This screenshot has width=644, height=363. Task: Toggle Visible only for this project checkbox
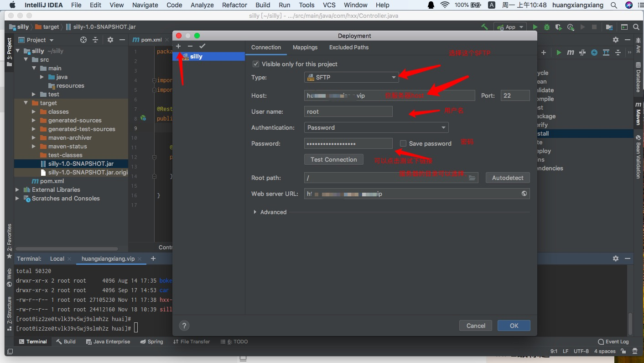click(256, 64)
